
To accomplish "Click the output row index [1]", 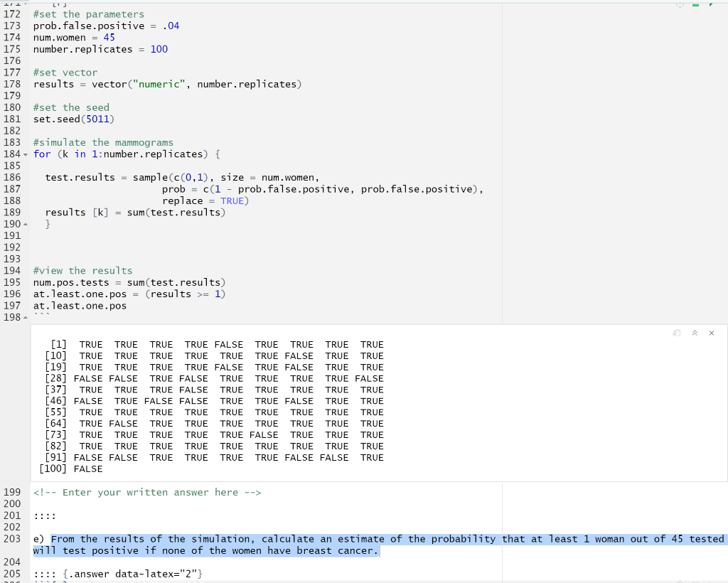I will [59, 344].
